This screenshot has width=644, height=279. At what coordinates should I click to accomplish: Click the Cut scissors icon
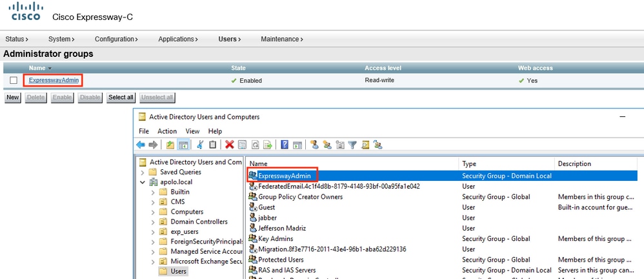(201, 145)
